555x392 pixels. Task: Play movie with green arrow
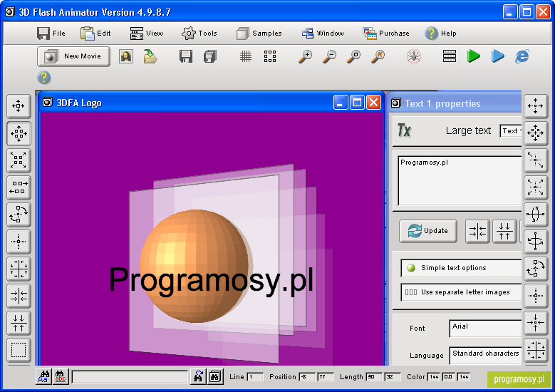473,56
